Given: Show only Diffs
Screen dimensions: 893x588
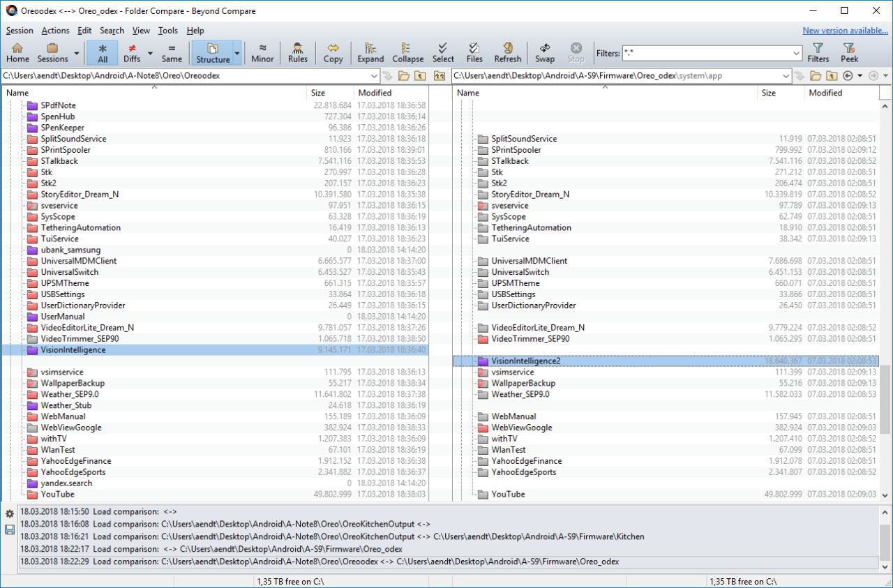Looking at the screenshot, I should pos(132,53).
